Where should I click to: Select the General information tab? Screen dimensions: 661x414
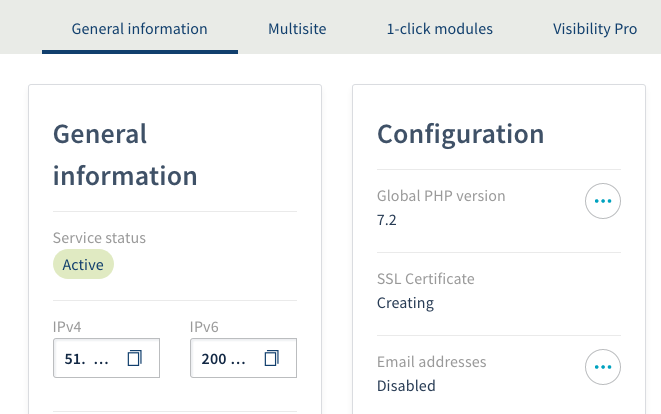139,29
